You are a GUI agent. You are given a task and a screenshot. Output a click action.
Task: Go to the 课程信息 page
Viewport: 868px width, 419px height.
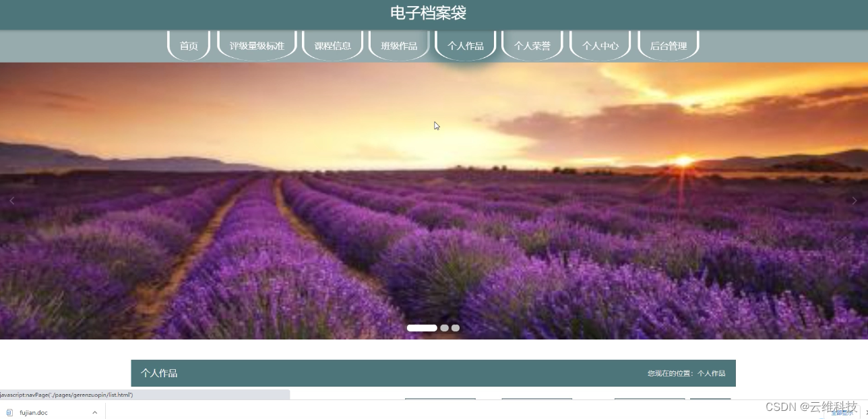pyautogui.click(x=333, y=46)
